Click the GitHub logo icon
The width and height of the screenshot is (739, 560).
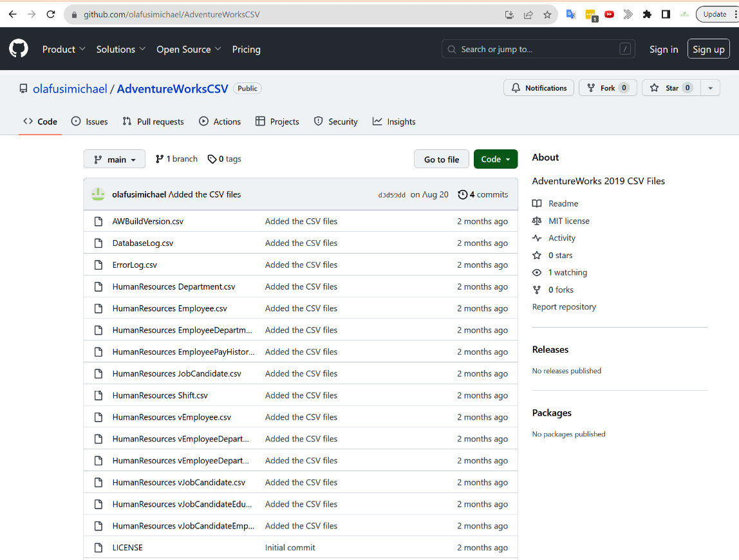(x=19, y=49)
